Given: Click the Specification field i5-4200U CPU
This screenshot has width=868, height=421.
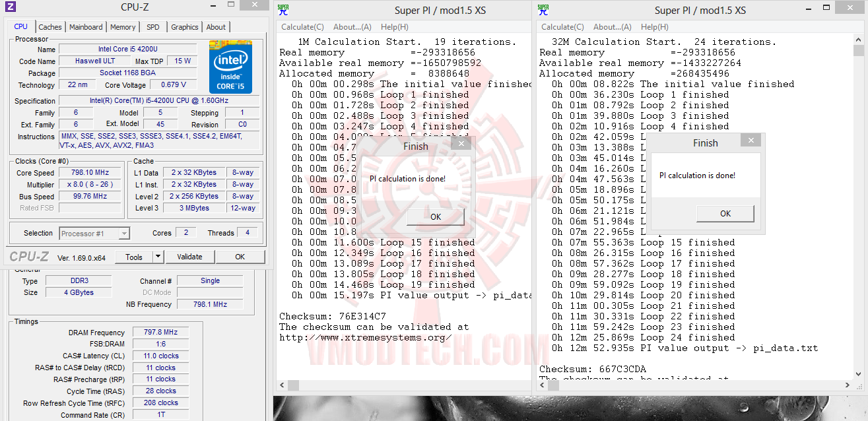Looking at the screenshot, I should click(159, 101).
